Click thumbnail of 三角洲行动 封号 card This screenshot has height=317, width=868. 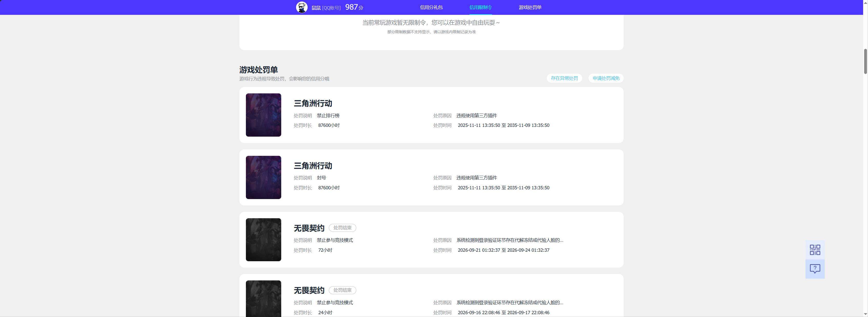pyautogui.click(x=263, y=177)
